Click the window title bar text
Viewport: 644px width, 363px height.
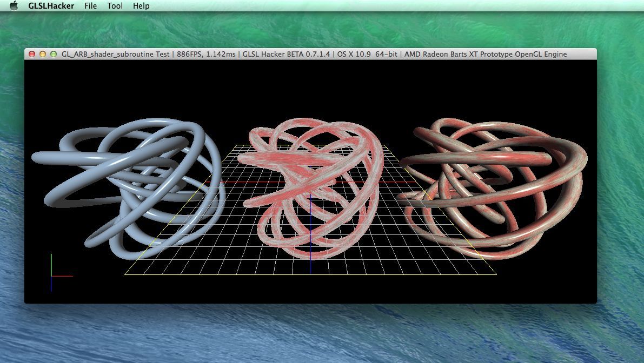point(314,54)
